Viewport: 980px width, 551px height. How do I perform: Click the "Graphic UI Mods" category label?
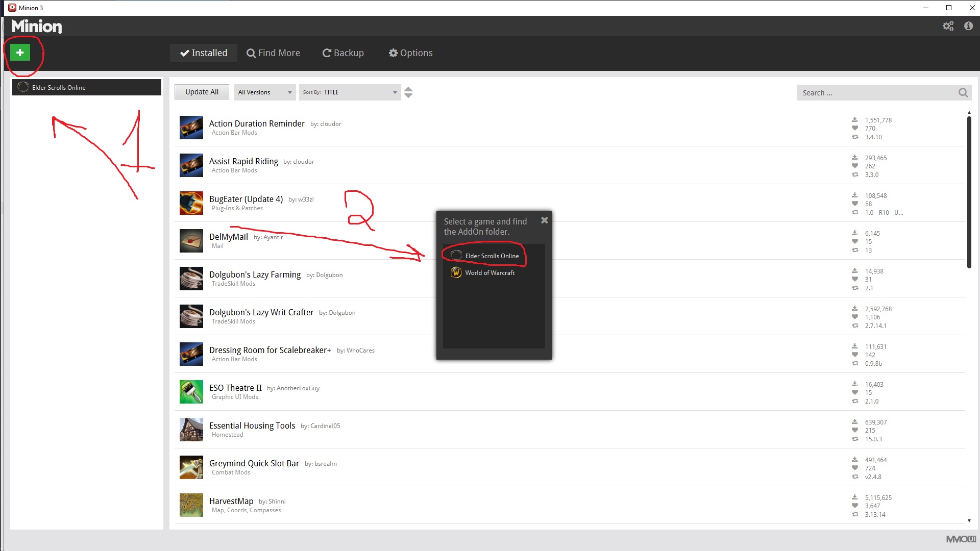235,397
